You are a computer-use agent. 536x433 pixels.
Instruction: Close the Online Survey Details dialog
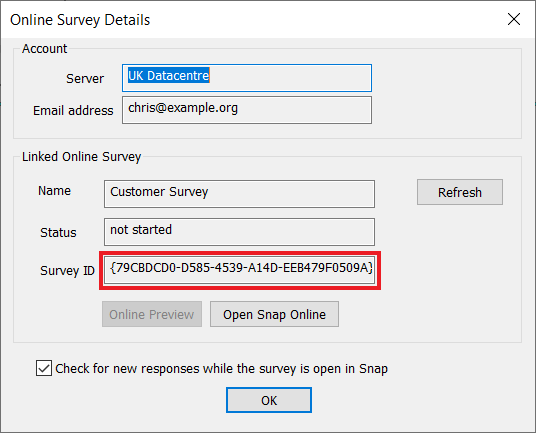pos(514,19)
